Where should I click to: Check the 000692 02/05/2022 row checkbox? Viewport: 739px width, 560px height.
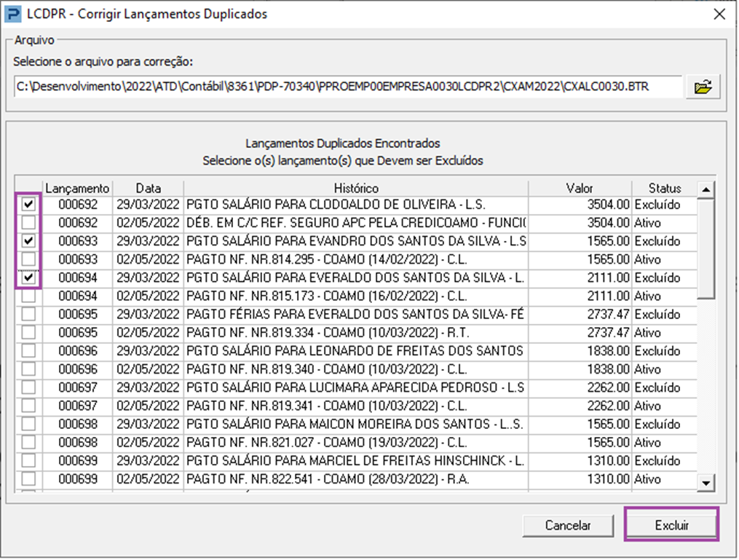click(x=28, y=223)
